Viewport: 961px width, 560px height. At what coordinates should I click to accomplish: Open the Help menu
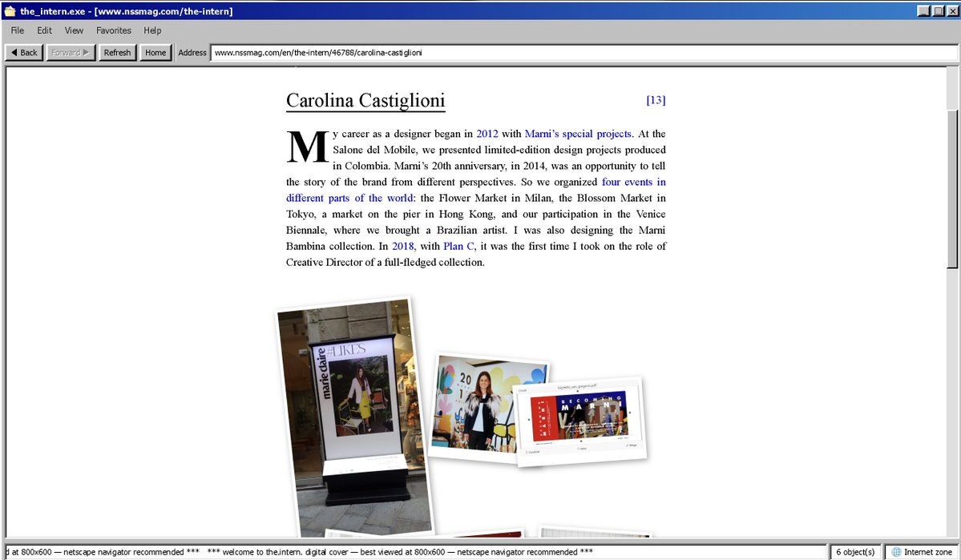[x=152, y=30]
